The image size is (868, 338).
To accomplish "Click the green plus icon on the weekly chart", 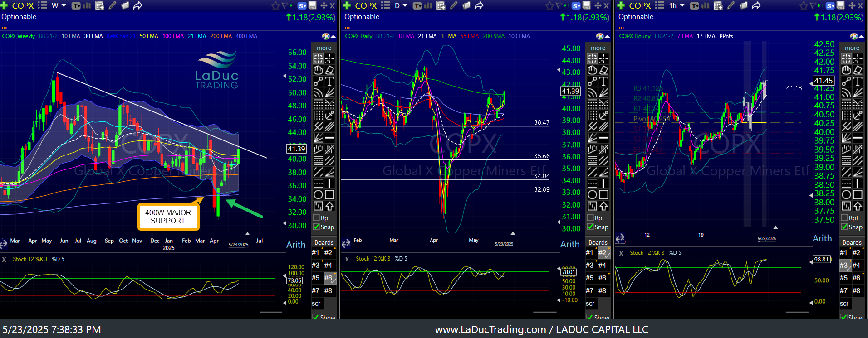I will tap(5, 5).
